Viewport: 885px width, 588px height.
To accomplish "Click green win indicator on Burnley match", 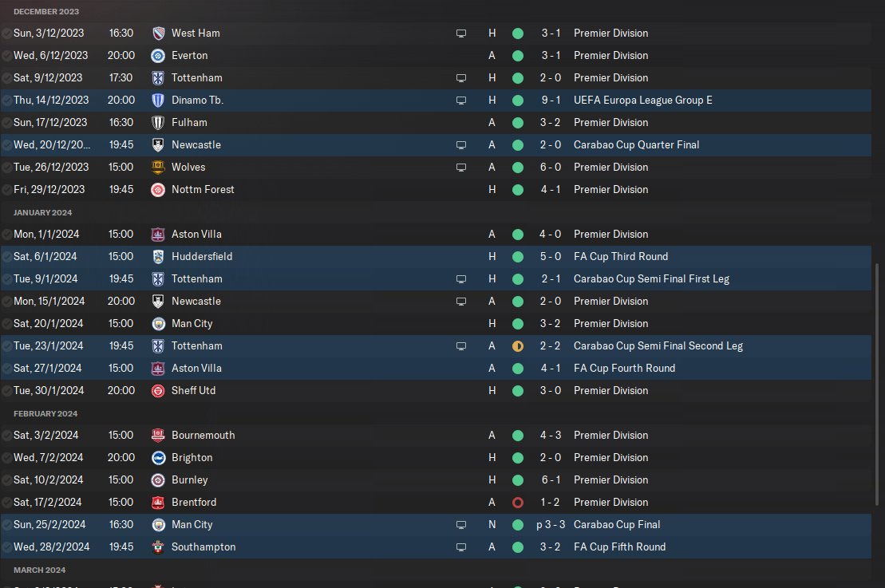I will 518,480.
